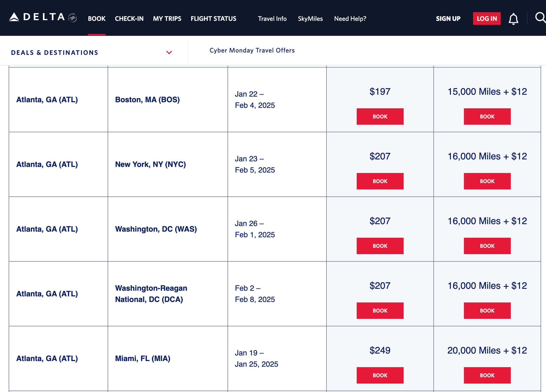
Task: Click the SIGN UP link
Action: coord(448,19)
